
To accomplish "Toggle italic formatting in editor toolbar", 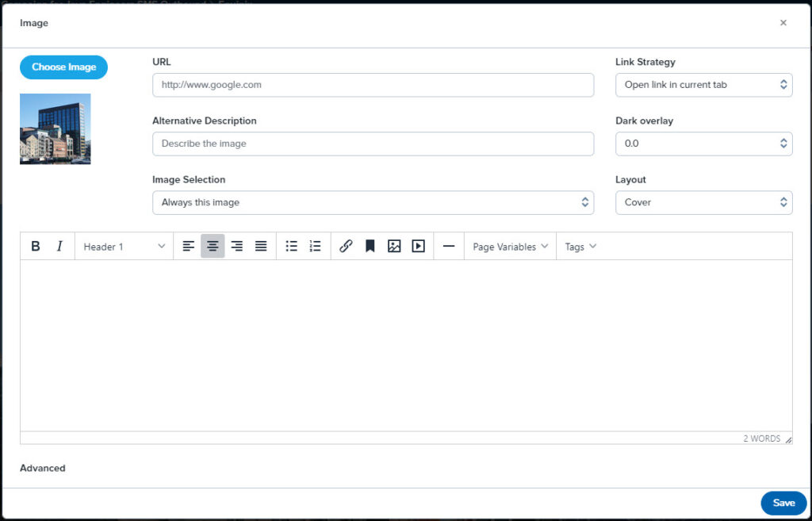I will tap(59, 247).
